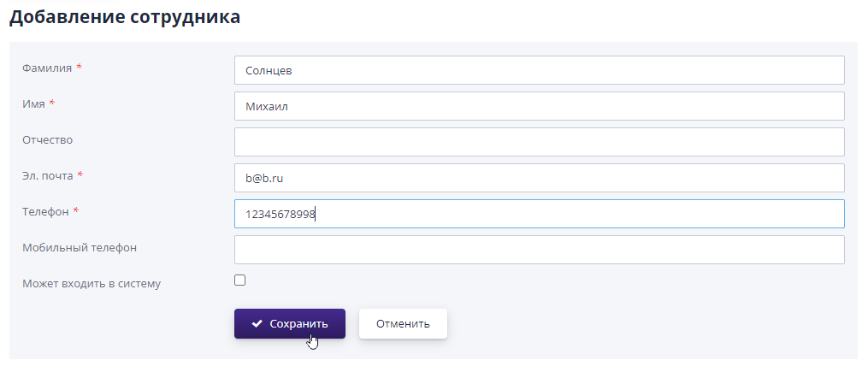Click the Эл. почта field with "b@b.ru"

coord(539,178)
